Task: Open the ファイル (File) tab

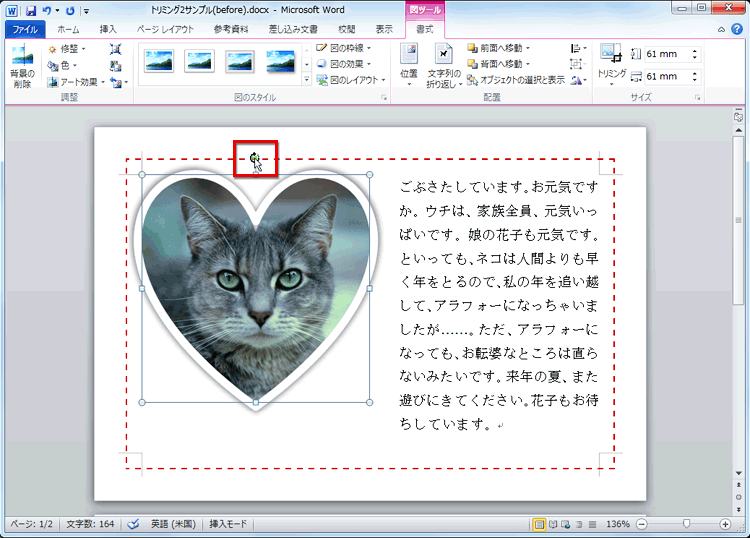Action: pos(25,29)
